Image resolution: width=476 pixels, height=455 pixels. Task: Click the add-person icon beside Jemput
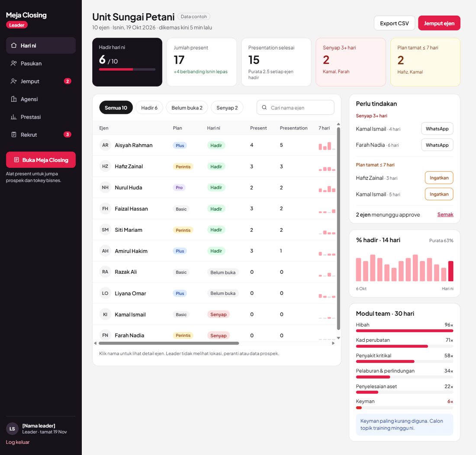click(x=14, y=81)
